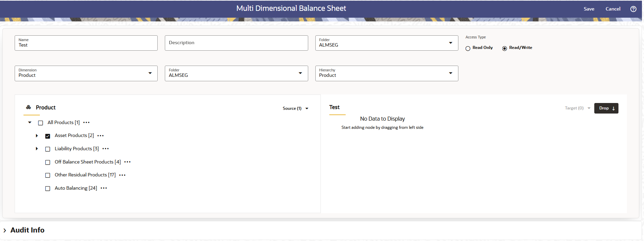
Task: Click the Description input field
Action: [x=236, y=43]
